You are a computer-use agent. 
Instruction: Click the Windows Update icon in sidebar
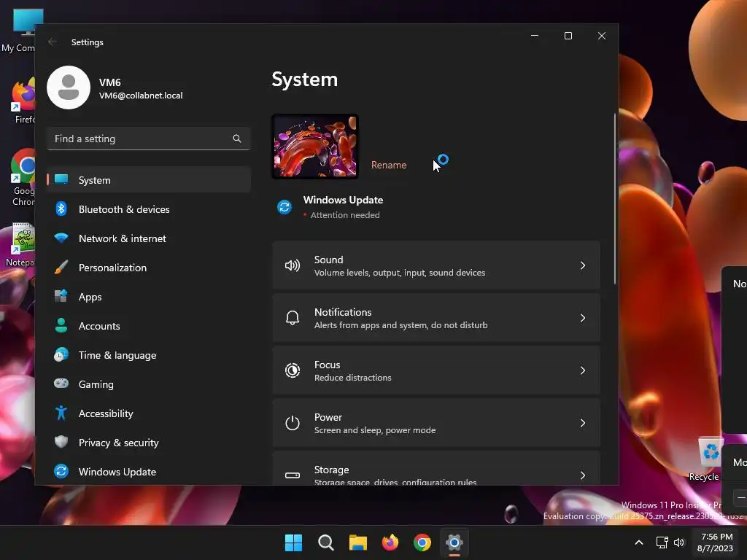(x=61, y=471)
